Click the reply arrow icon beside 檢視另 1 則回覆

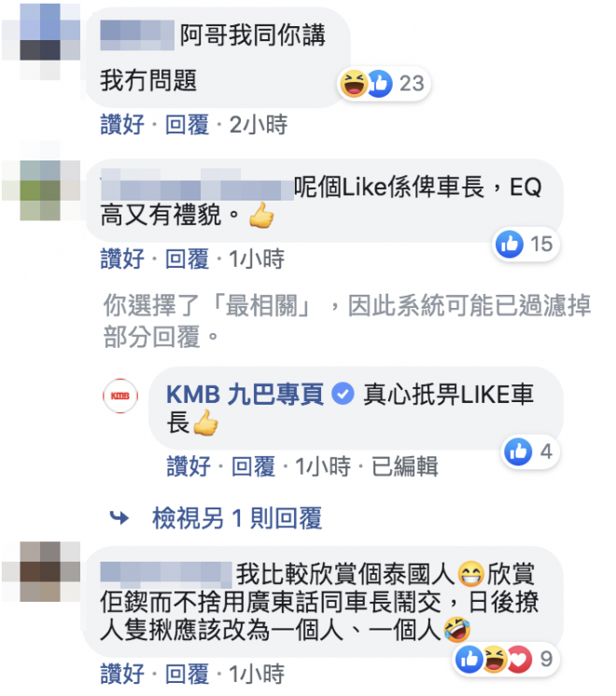[119, 518]
